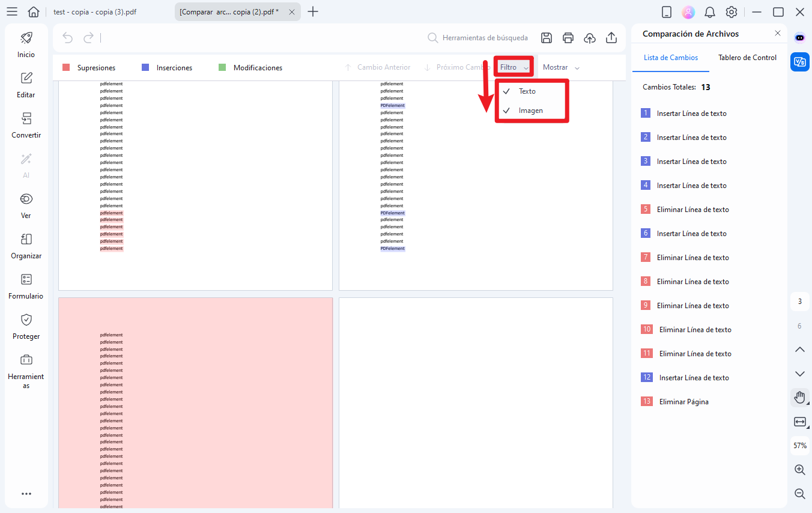Print the current PDF
This screenshot has width=812, height=513.
568,37
